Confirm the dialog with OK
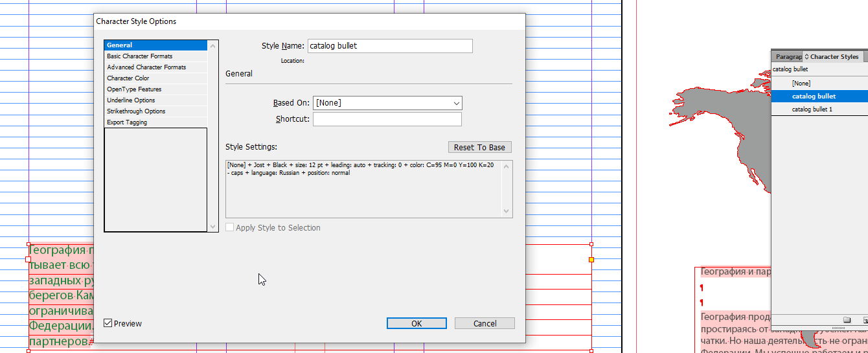Image resolution: width=868 pixels, height=353 pixels. point(417,323)
